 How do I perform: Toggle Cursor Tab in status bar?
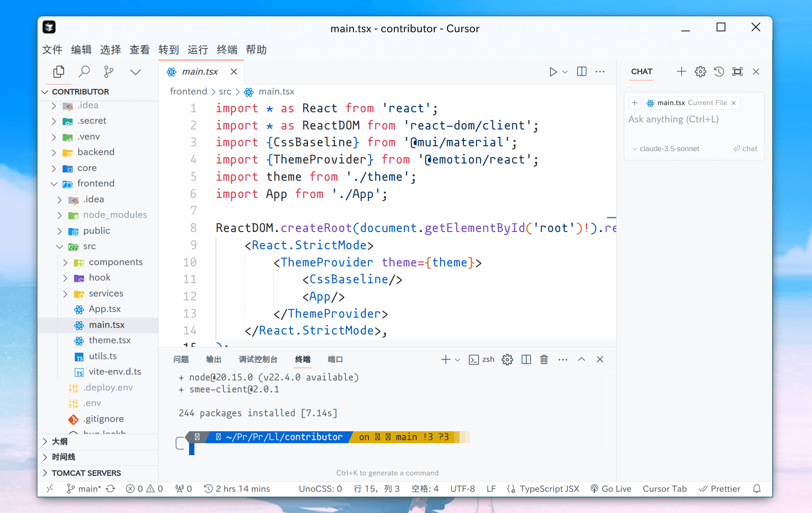[664, 489]
